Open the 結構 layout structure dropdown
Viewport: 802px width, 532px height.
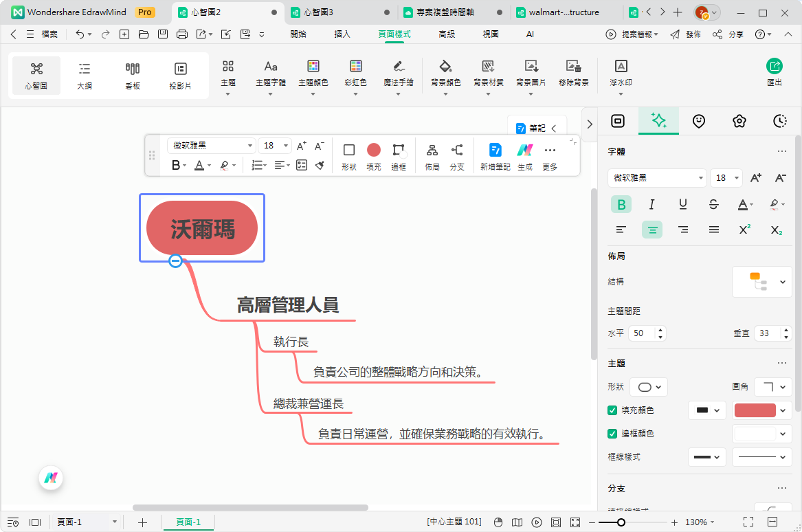[x=761, y=281]
